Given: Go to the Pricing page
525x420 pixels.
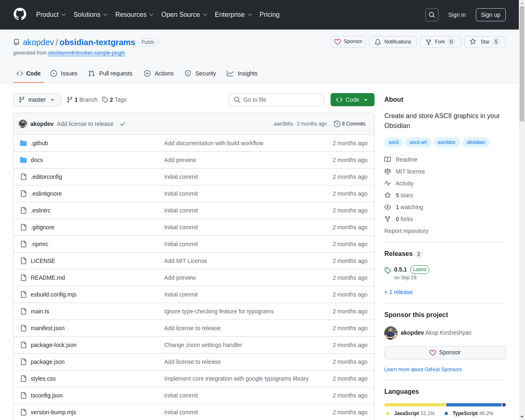Looking at the screenshot, I should tap(269, 15).
